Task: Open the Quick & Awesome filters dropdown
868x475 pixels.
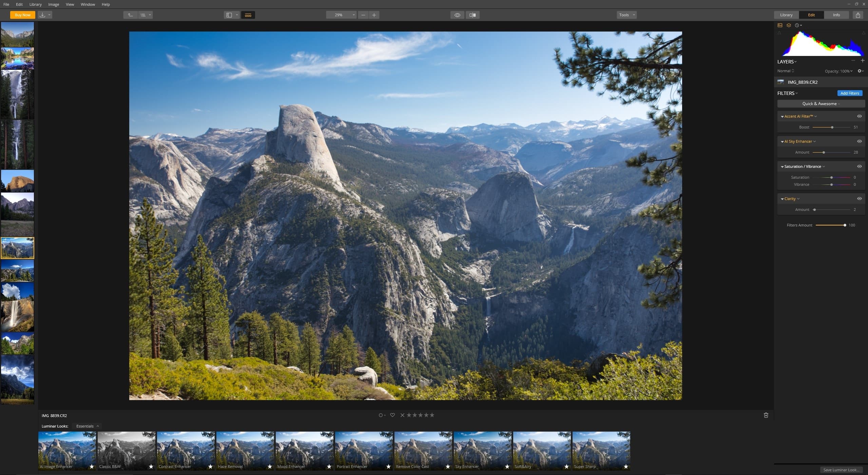Action: [x=820, y=103]
